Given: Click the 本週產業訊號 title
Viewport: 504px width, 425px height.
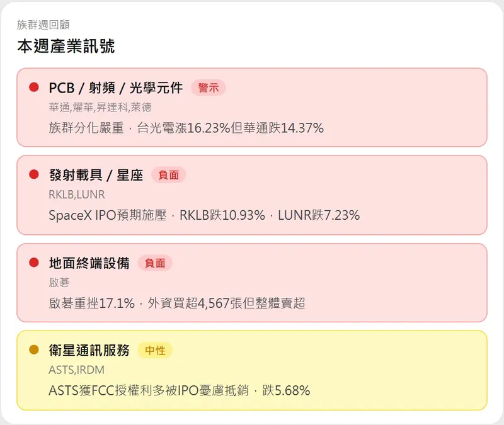Looking at the screenshot, I should (66, 46).
